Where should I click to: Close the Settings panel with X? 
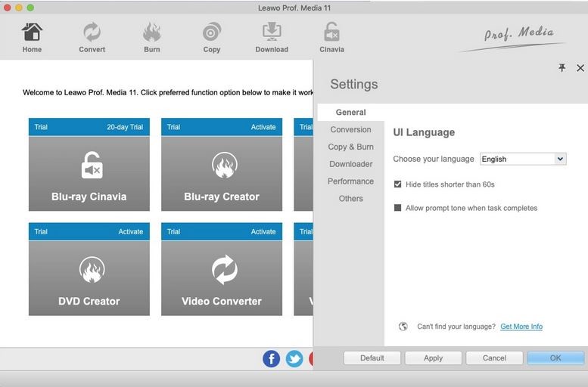(580, 68)
